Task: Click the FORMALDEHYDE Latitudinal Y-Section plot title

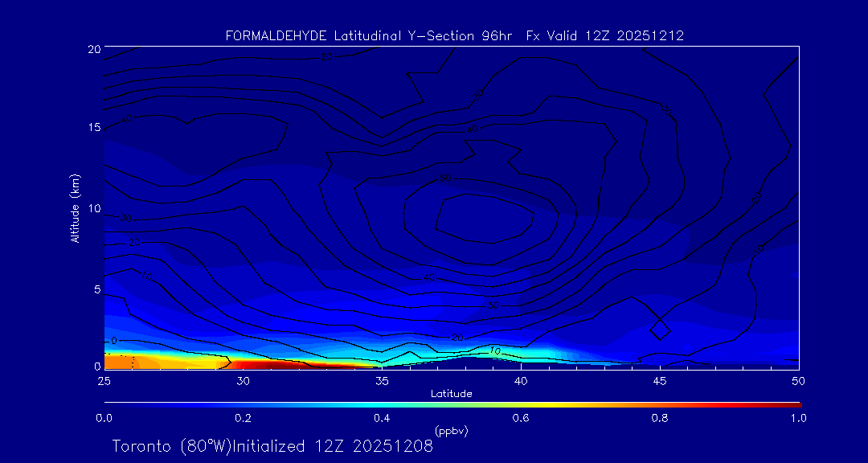Action: pyautogui.click(x=454, y=36)
